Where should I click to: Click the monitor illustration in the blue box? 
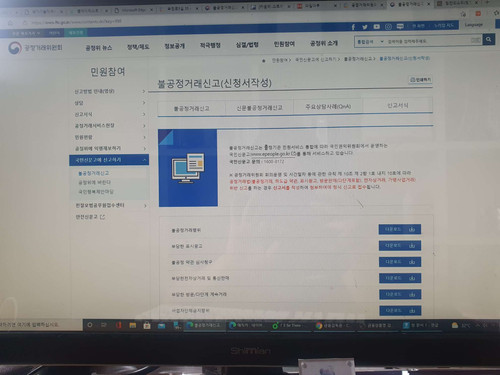click(188, 168)
